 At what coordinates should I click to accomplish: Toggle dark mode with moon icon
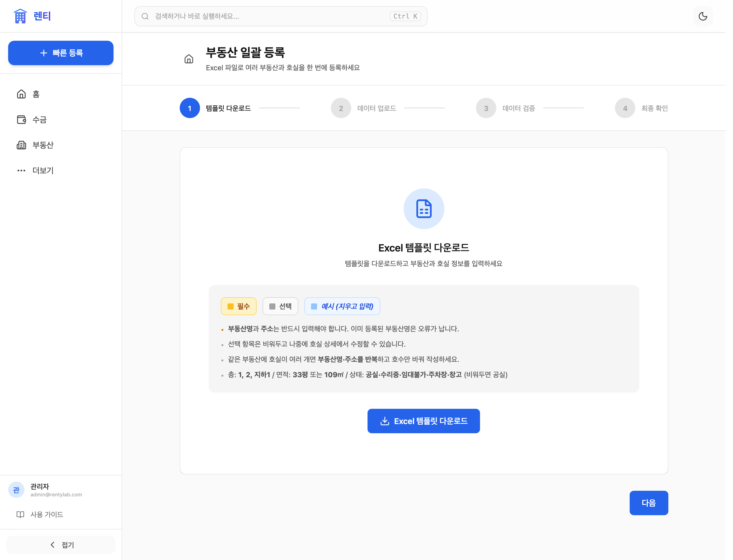tap(703, 16)
